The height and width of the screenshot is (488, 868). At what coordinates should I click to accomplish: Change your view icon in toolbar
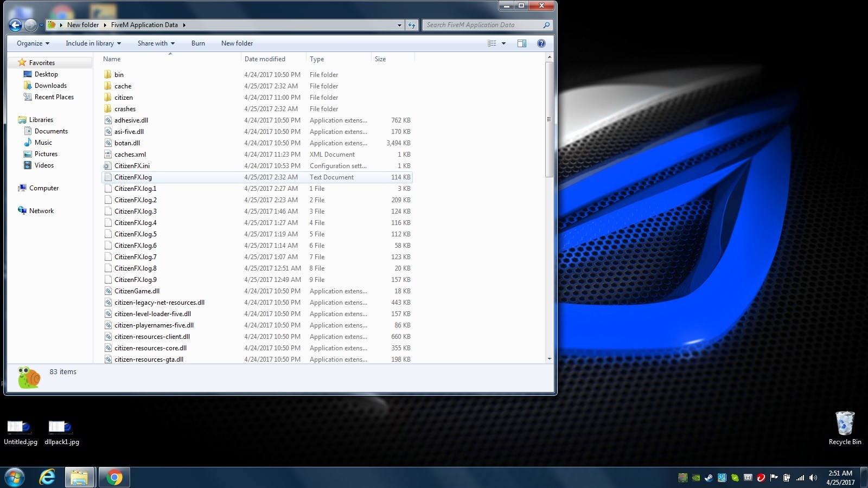point(492,43)
